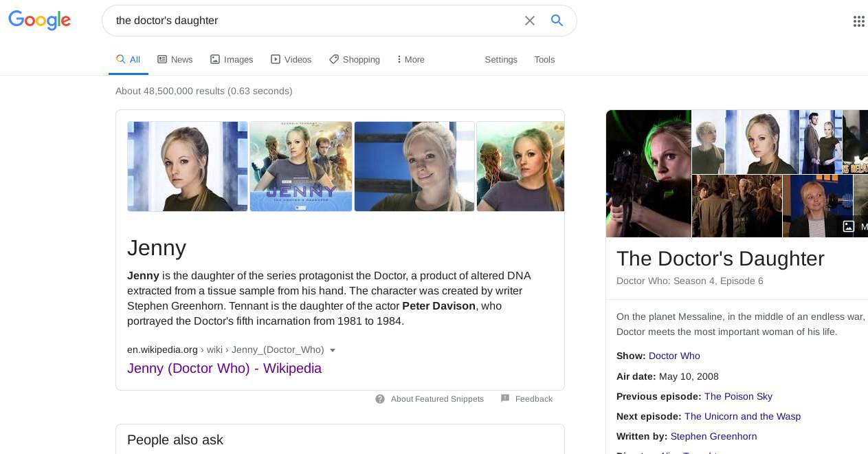868x454 pixels.
Task: Expand the en.wikipedia.org result dropdown arrow
Action: pyautogui.click(x=333, y=350)
